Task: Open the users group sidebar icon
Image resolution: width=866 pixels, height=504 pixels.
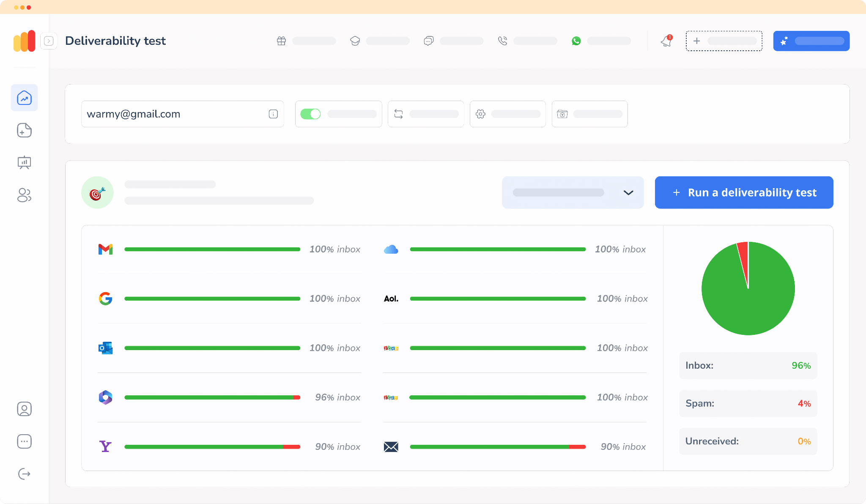Action: coord(24,195)
